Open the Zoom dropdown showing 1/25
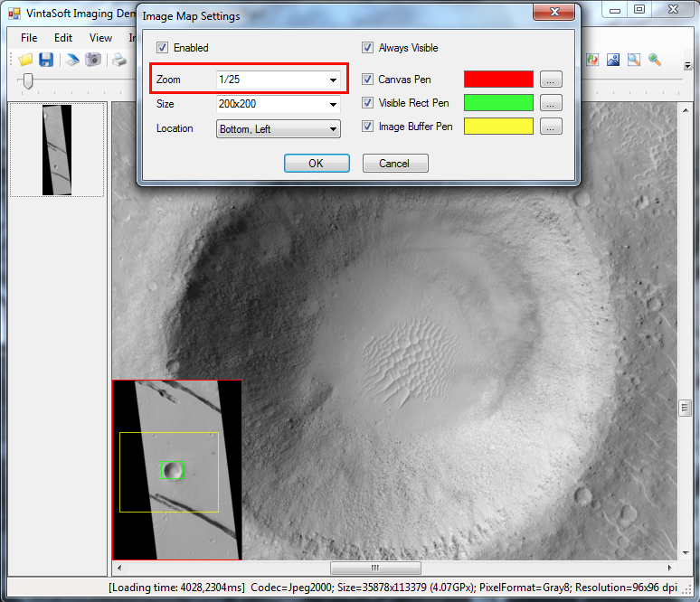This screenshot has height=602, width=700. [332, 80]
